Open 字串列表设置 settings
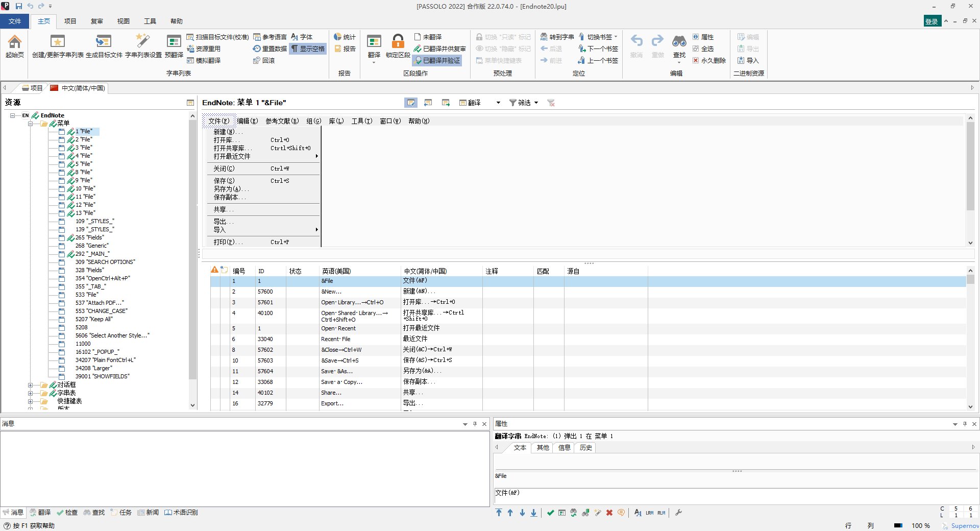This screenshot has width=980, height=531. (x=143, y=46)
